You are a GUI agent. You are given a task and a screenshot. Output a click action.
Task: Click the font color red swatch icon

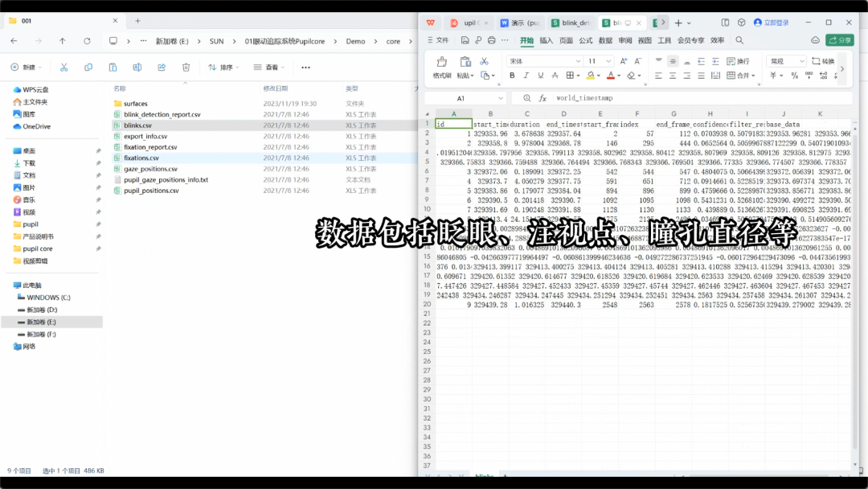[x=611, y=76]
